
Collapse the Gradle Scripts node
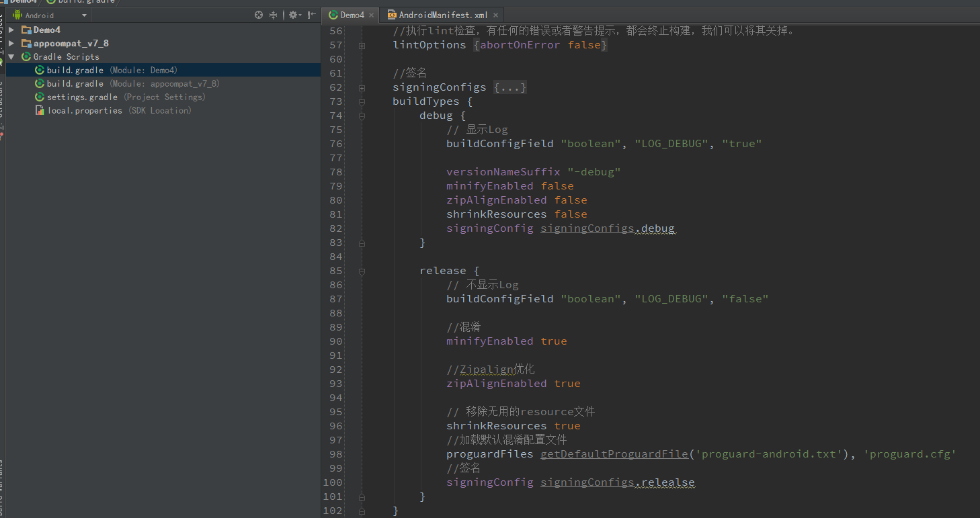pyautogui.click(x=11, y=56)
